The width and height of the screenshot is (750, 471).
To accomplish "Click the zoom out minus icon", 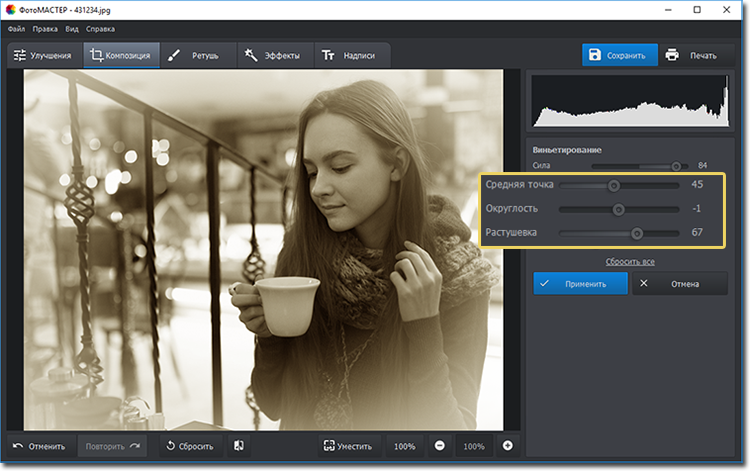I will 439,446.
